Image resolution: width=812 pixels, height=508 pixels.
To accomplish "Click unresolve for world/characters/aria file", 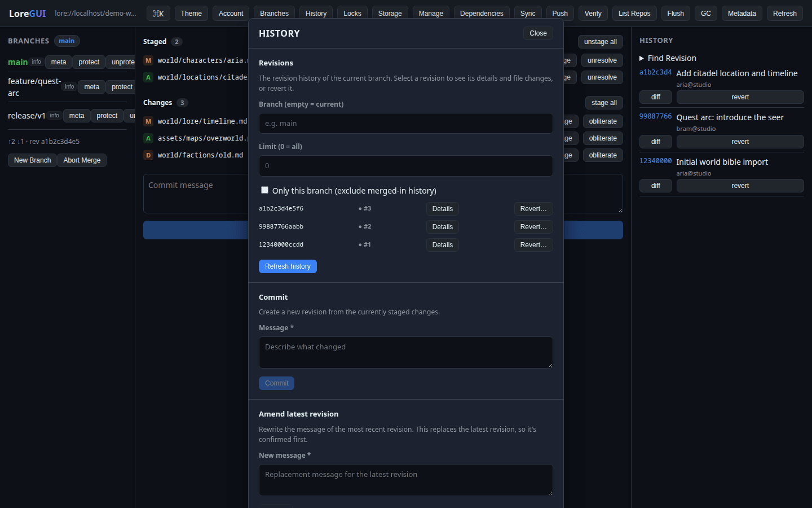I will point(602,60).
